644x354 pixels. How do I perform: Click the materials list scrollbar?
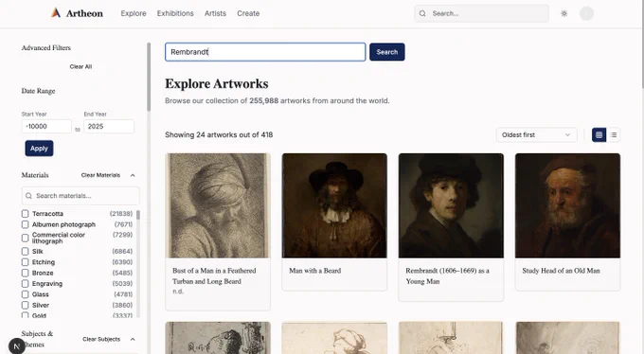pyautogui.click(x=138, y=215)
